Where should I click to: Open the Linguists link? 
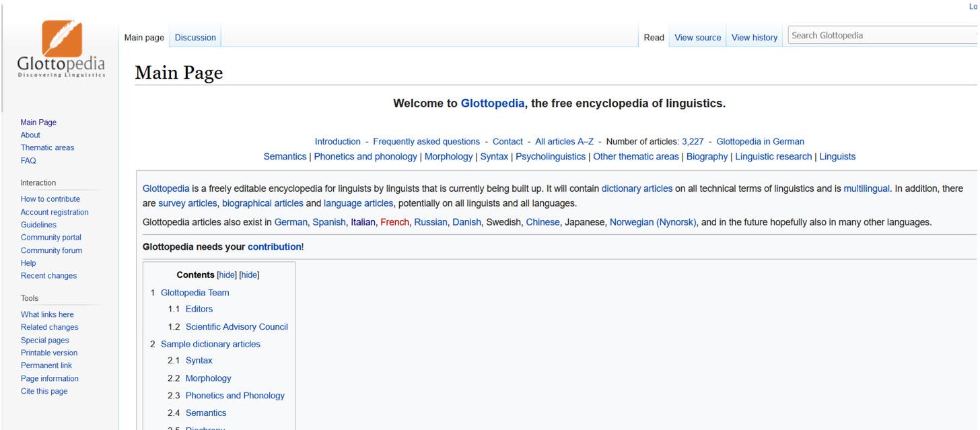coord(837,157)
